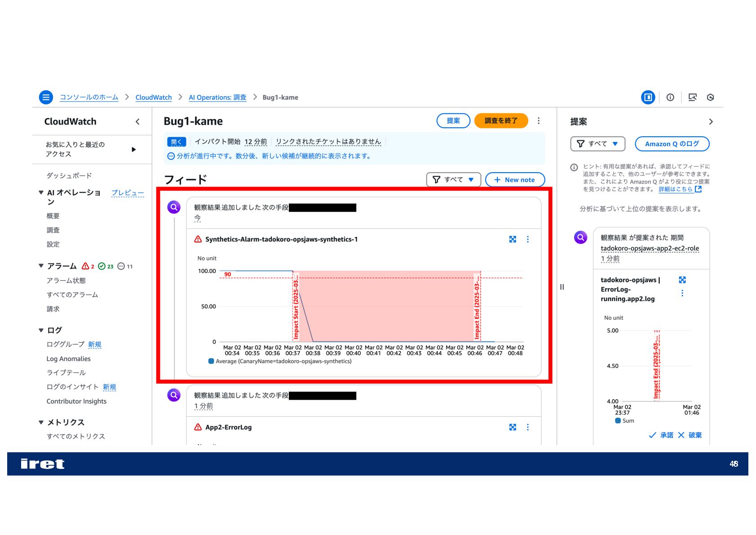This screenshot has height=535, width=756.
Task: Add a New note to the feed
Action: pos(515,179)
